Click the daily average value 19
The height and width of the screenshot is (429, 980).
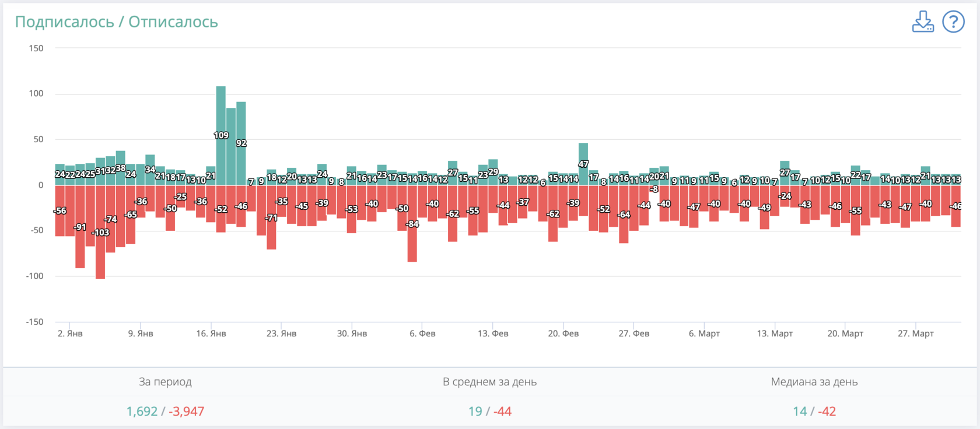coord(475,412)
